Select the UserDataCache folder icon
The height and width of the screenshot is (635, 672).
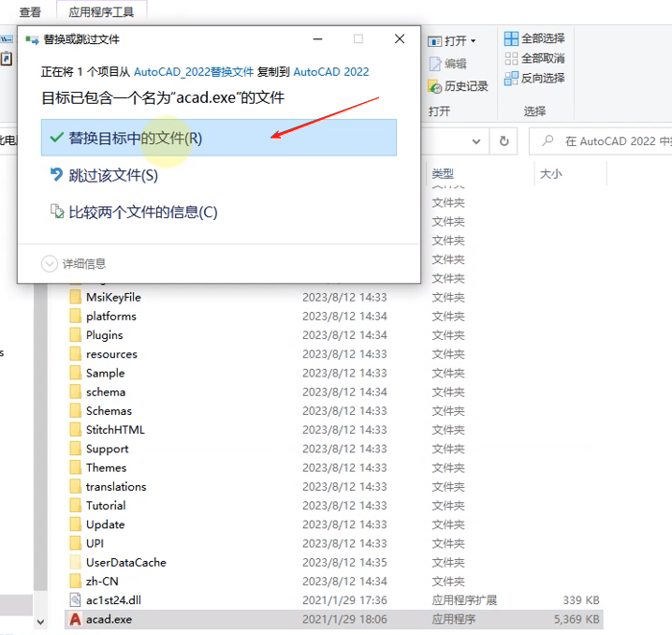pos(76,562)
